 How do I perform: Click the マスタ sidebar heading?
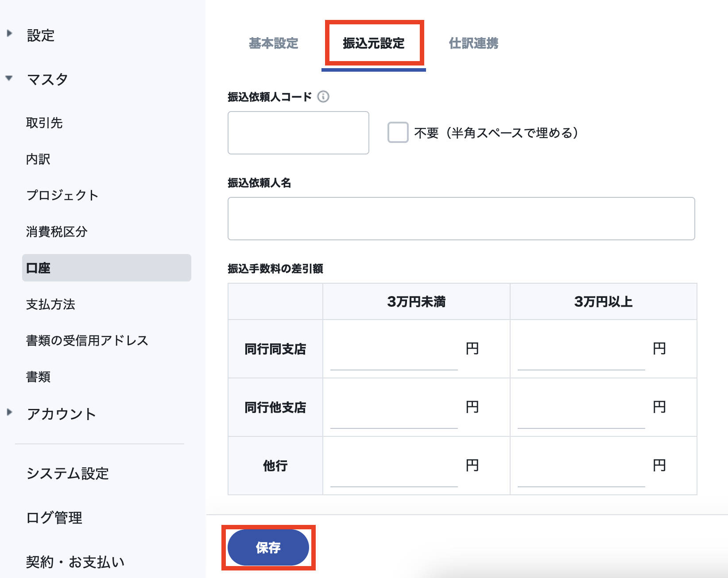pos(47,79)
